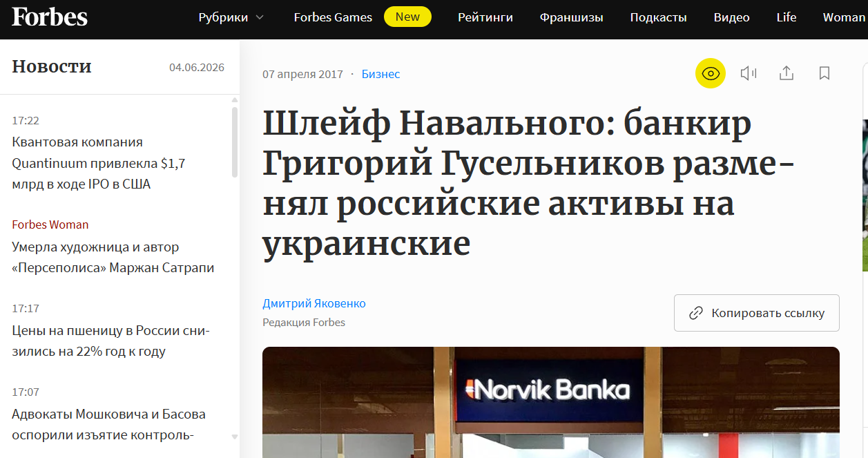
Task: Read the Quantinuum IPO news item
Action: pyautogui.click(x=99, y=163)
